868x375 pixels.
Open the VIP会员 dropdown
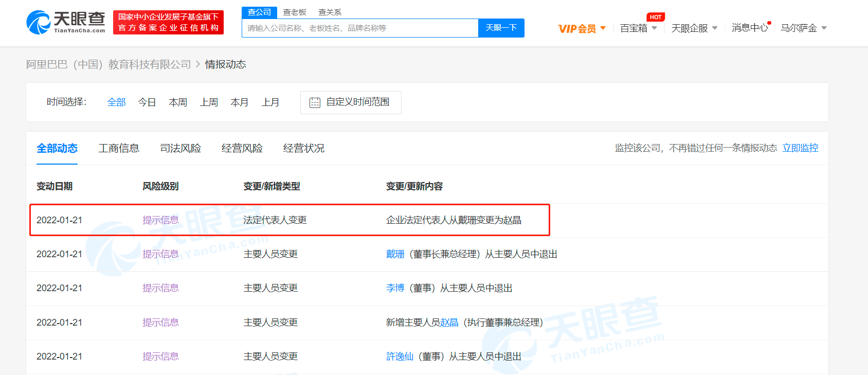pyautogui.click(x=582, y=28)
